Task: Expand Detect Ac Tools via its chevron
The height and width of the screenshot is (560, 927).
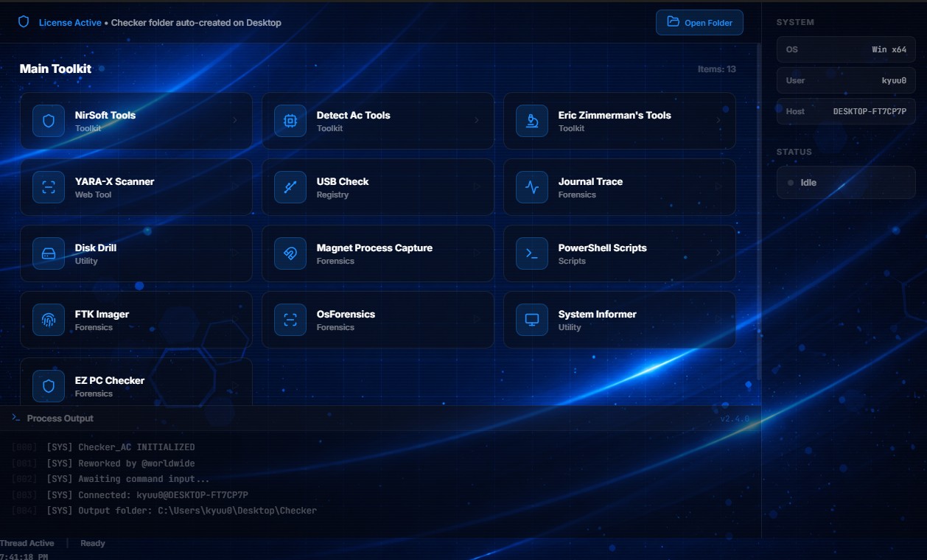Action: [x=477, y=121]
